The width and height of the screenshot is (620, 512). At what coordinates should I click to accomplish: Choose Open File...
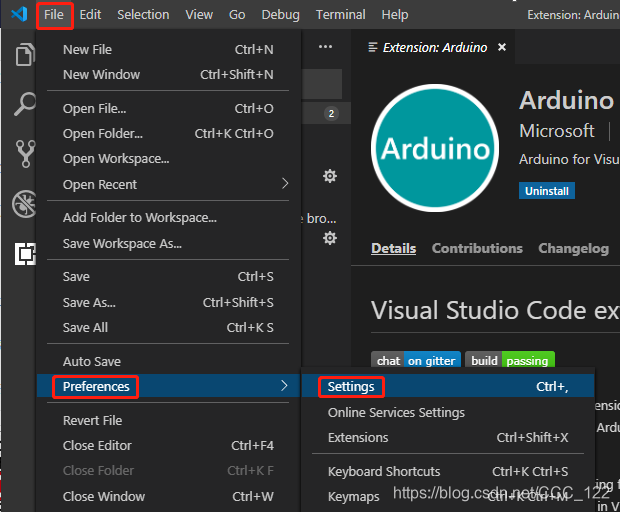(x=168, y=108)
